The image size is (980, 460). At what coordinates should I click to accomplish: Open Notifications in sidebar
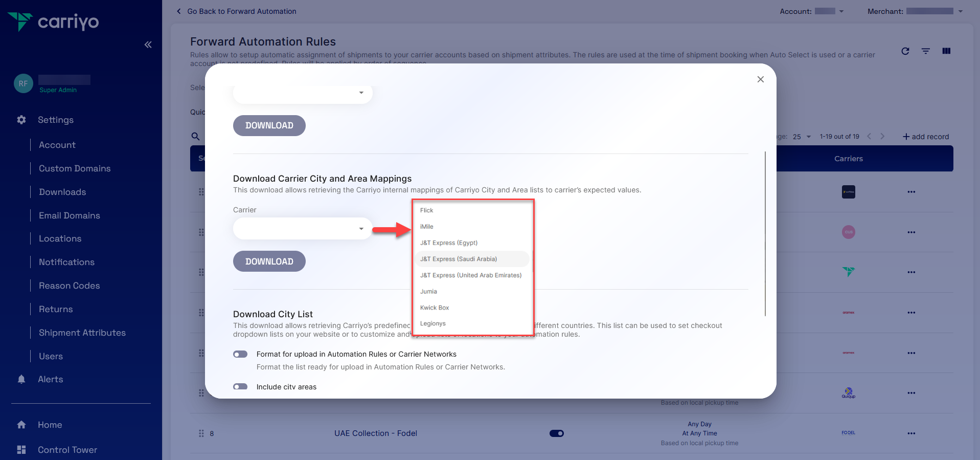(67, 262)
